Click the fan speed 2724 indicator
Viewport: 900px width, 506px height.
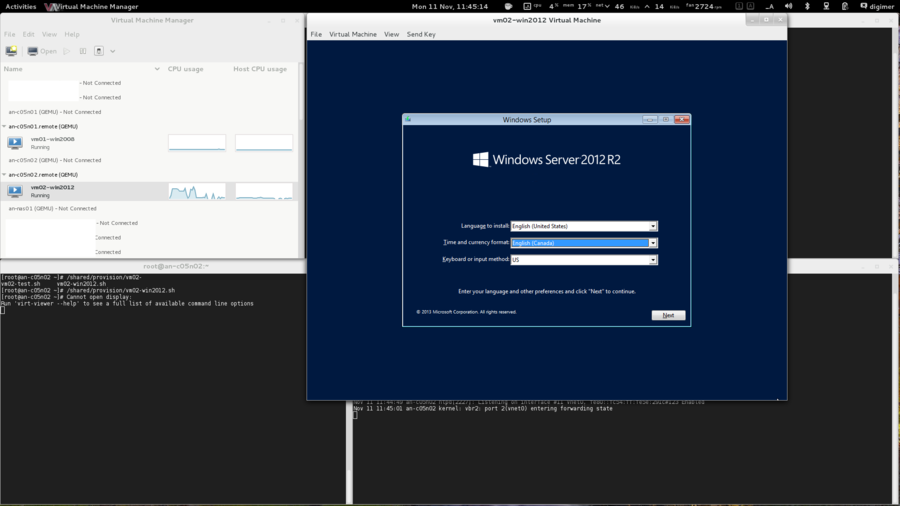pos(704,6)
